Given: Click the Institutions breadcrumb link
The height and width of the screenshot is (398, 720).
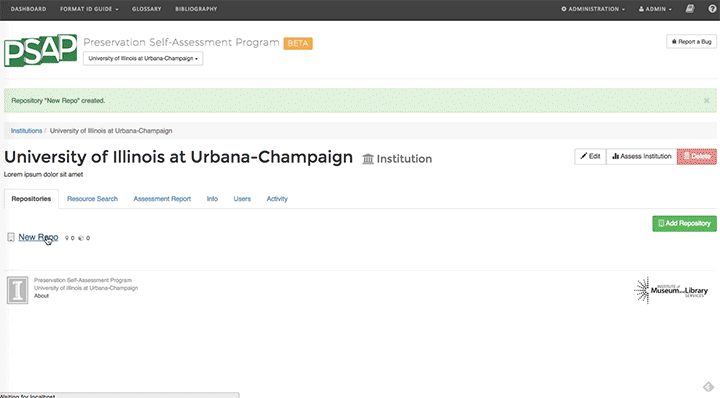Looking at the screenshot, I should (x=27, y=131).
